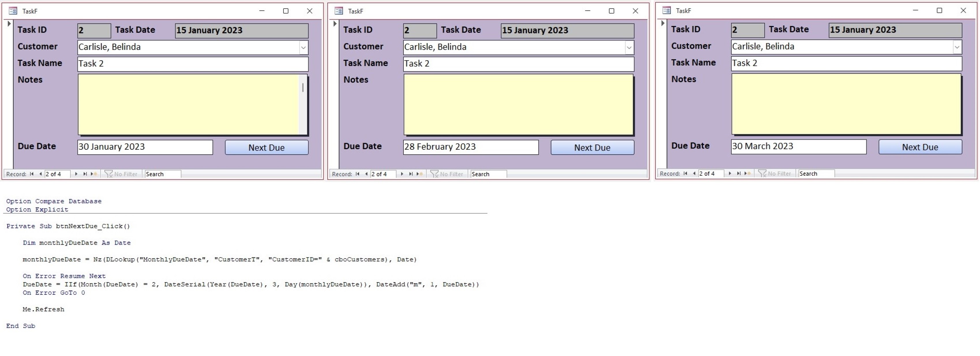The image size is (980, 356).
Task: Advance to the next record in middle window
Action: (x=402, y=174)
